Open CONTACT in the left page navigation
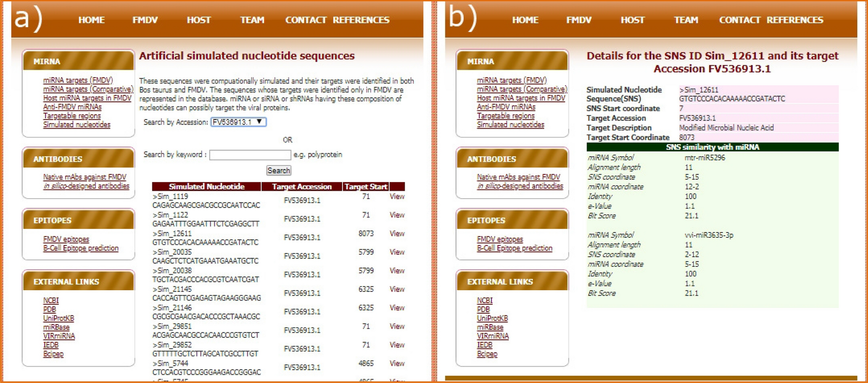This screenshot has width=868, height=383. 306,20
